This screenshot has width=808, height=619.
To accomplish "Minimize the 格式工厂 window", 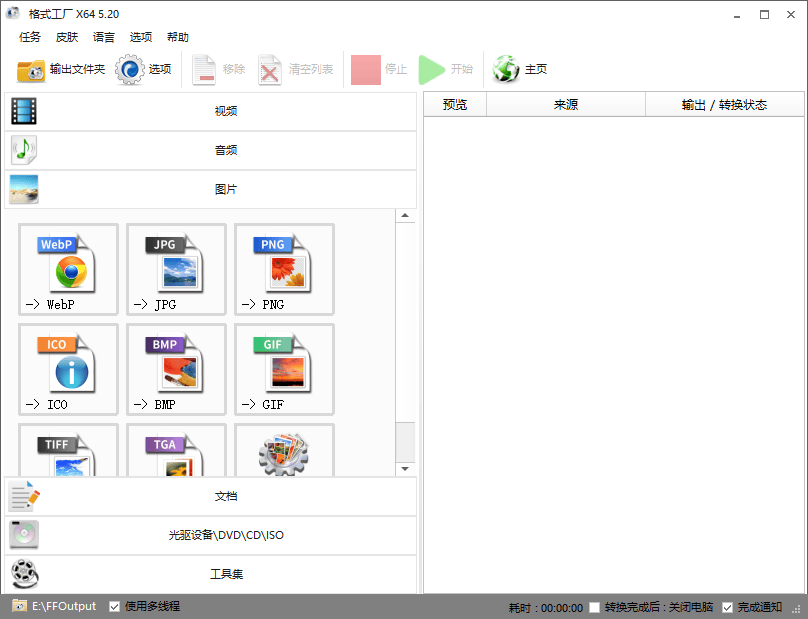I will click(737, 15).
